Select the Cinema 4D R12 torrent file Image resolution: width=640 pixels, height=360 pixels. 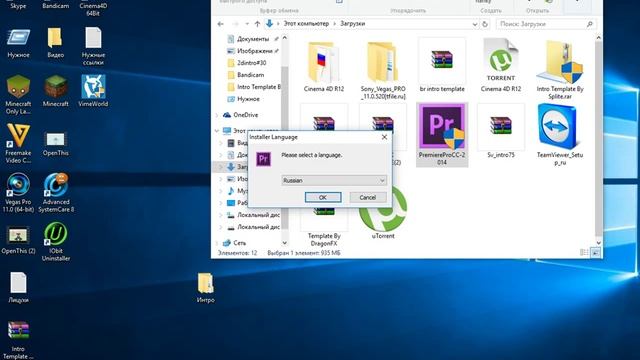(x=501, y=65)
